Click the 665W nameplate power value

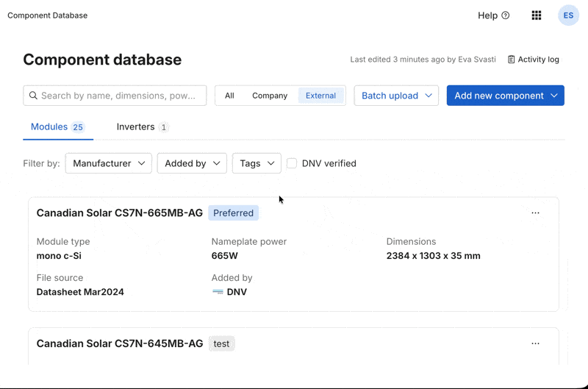225,256
